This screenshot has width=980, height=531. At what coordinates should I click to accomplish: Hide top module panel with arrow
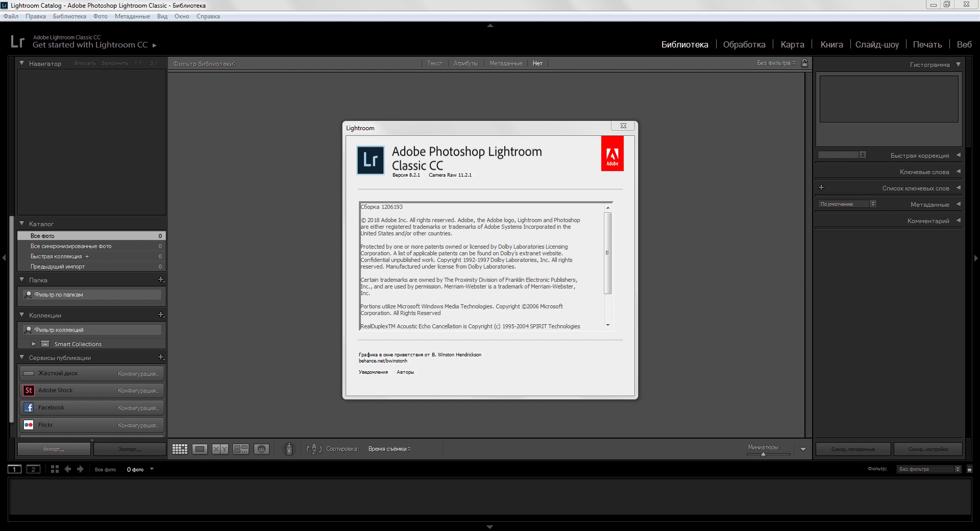490,25
